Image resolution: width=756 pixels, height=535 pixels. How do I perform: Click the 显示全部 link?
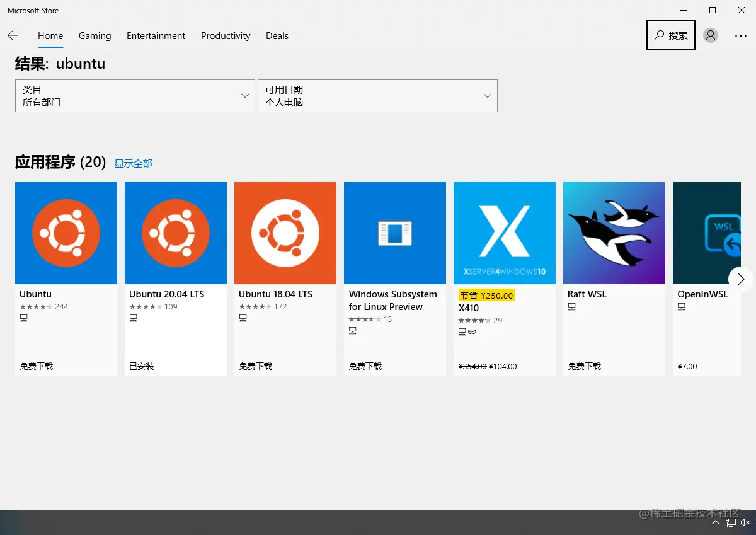click(133, 164)
